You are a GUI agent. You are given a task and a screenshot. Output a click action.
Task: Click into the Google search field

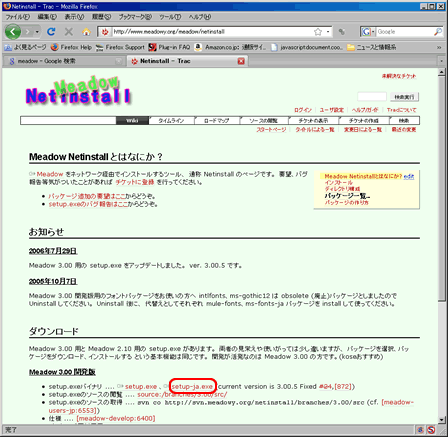(405, 32)
